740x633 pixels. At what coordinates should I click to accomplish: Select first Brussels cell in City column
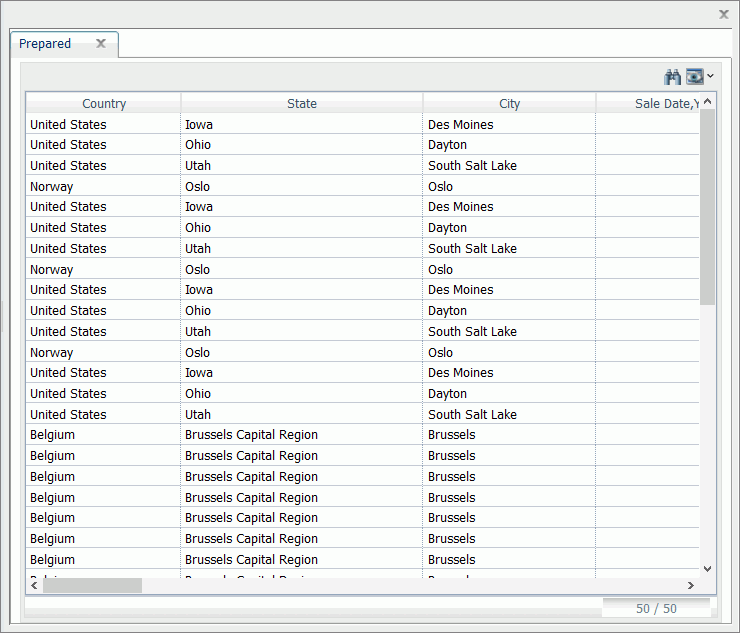509,434
